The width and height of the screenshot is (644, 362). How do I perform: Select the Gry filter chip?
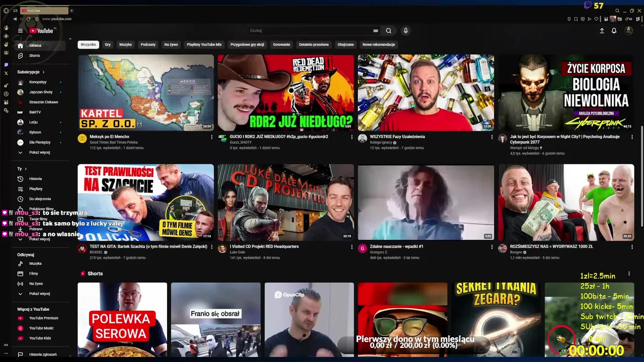(108, 45)
